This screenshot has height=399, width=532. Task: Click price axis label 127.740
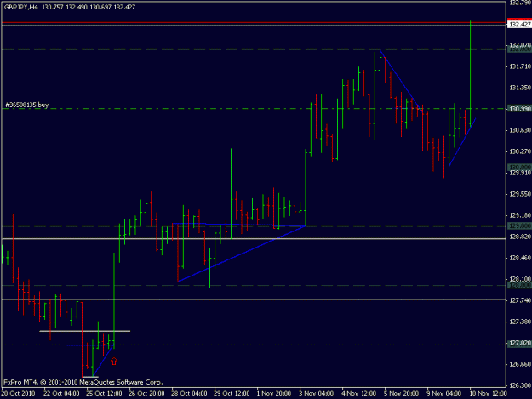[519, 300]
